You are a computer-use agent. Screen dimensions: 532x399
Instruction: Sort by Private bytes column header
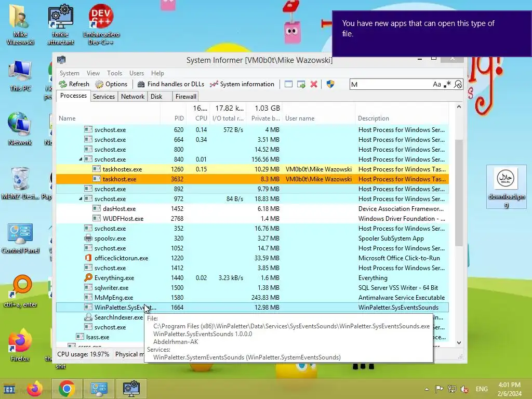point(264,118)
